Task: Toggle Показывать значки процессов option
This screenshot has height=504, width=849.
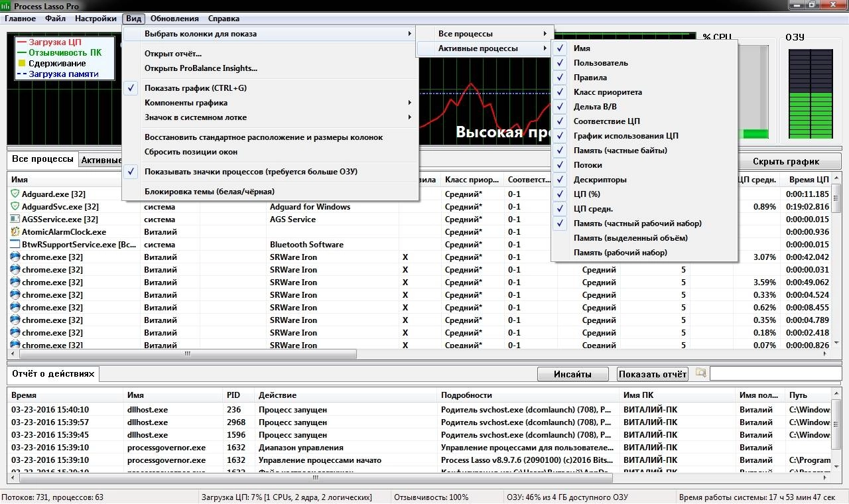Action: [x=270, y=172]
